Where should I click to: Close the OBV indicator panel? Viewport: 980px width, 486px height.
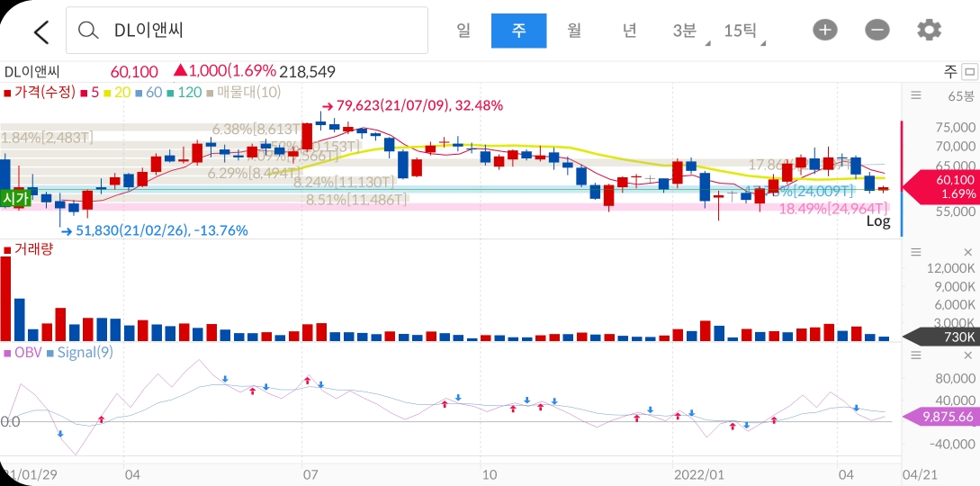(x=968, y=355)
